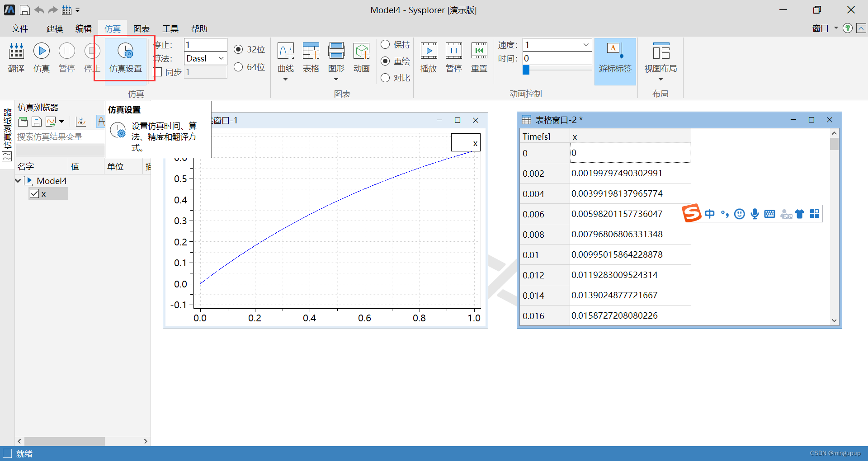868x461 pixels.
Task: Collapse the Model4 tree node
Action: [18, 181]
